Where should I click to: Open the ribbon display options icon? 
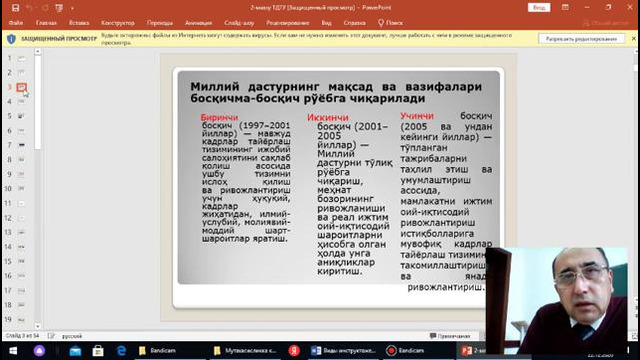tap(565, 7)
